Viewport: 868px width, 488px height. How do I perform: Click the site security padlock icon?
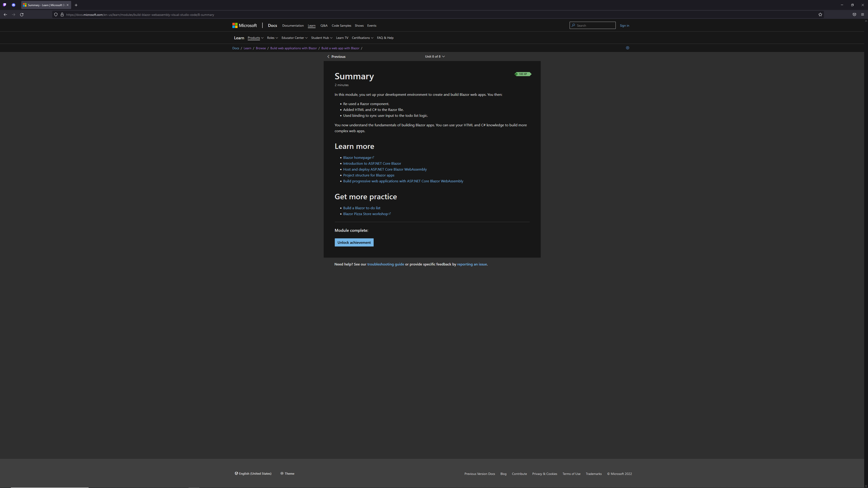tap(62, 14)
